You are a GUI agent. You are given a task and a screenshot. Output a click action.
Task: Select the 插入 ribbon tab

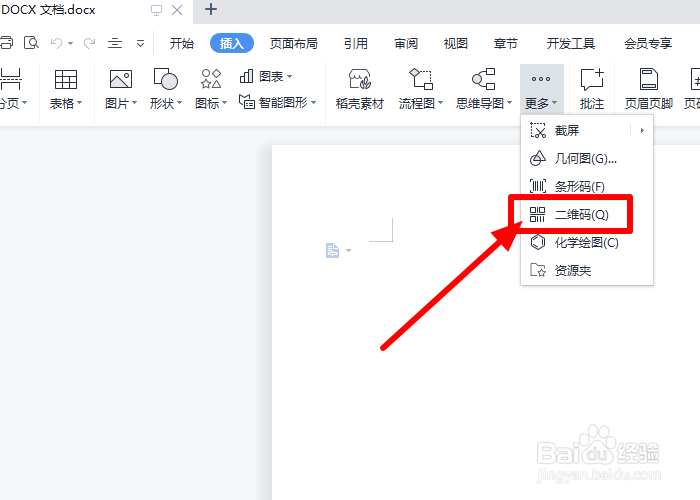pos(232,43)
